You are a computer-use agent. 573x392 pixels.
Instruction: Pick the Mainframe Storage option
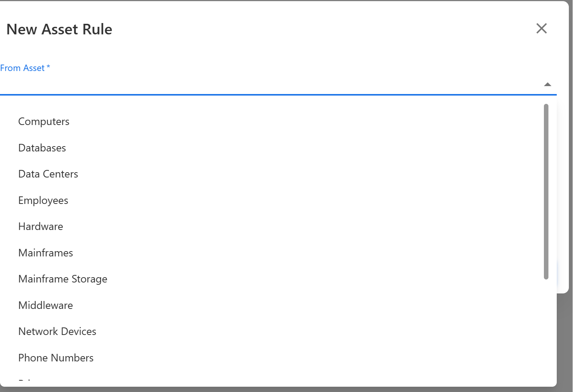[x=63, y=279]
